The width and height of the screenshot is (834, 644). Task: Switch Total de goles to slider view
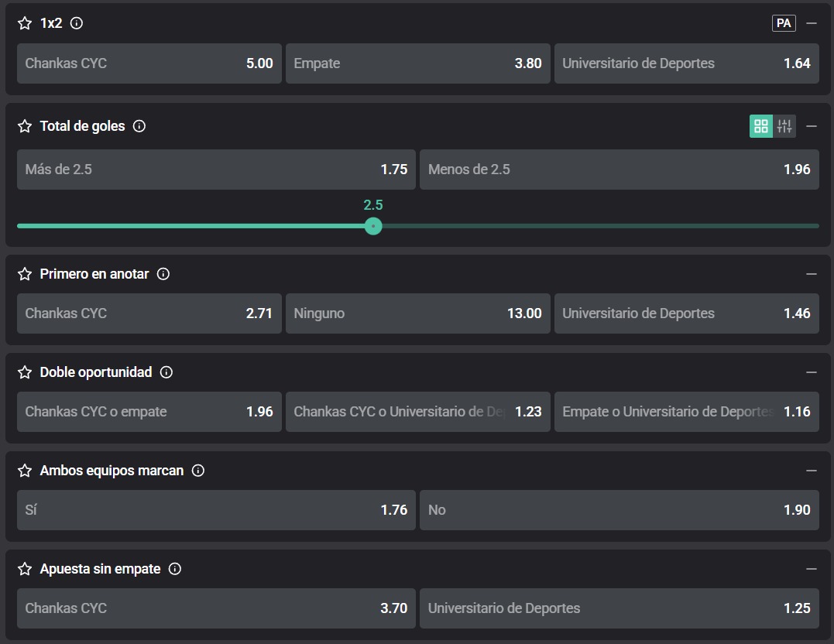coord(784,126)
